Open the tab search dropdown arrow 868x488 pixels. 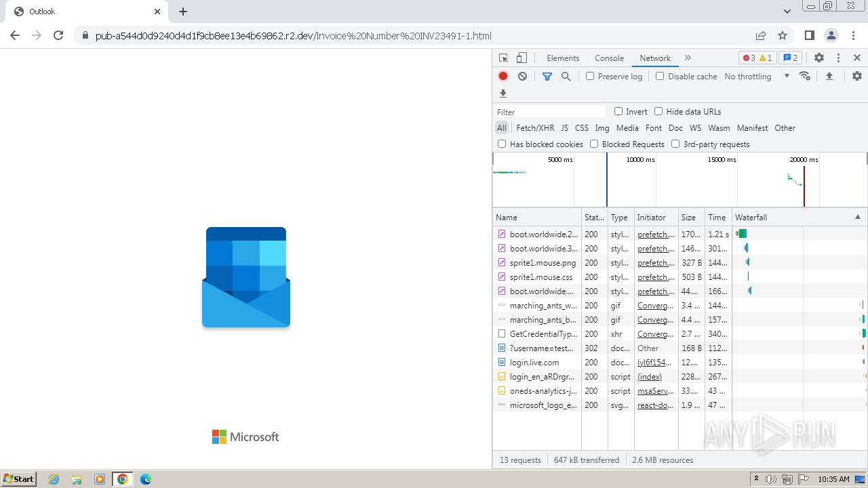pos(787,12)
